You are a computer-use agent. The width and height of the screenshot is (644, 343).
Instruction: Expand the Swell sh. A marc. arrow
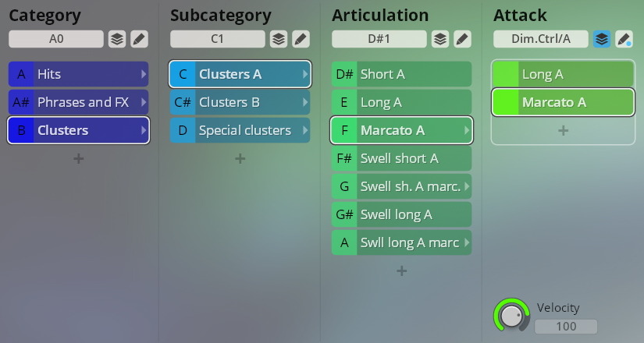(x=466, y=186)
